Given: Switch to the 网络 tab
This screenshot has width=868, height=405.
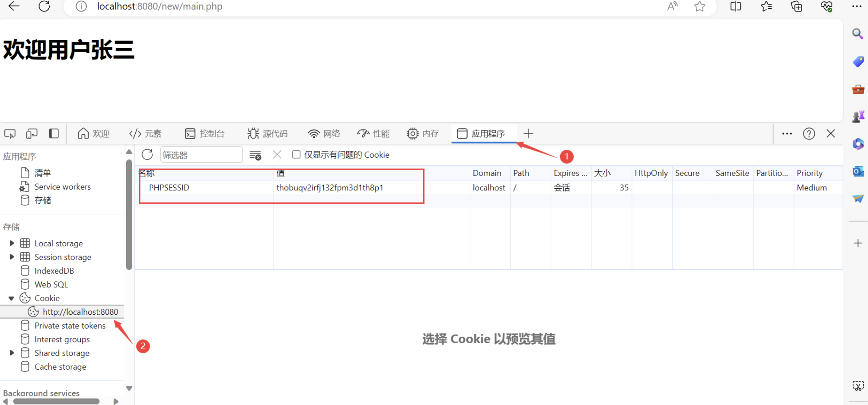Looking at the screenshot, I should click(324, 134).
